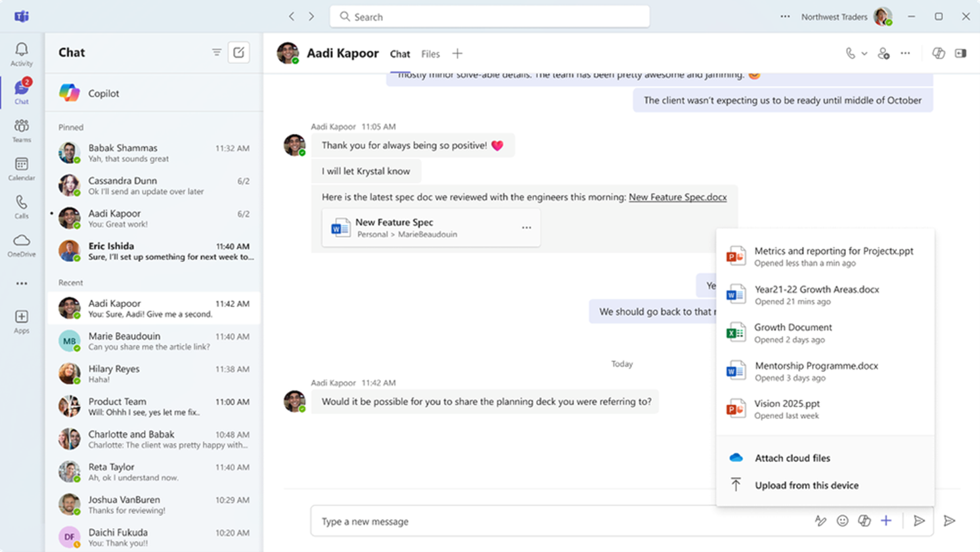Open the chat list filter icon
This screenshot has height=552, width=980.
pyautogui.click(x=216, y=53)
